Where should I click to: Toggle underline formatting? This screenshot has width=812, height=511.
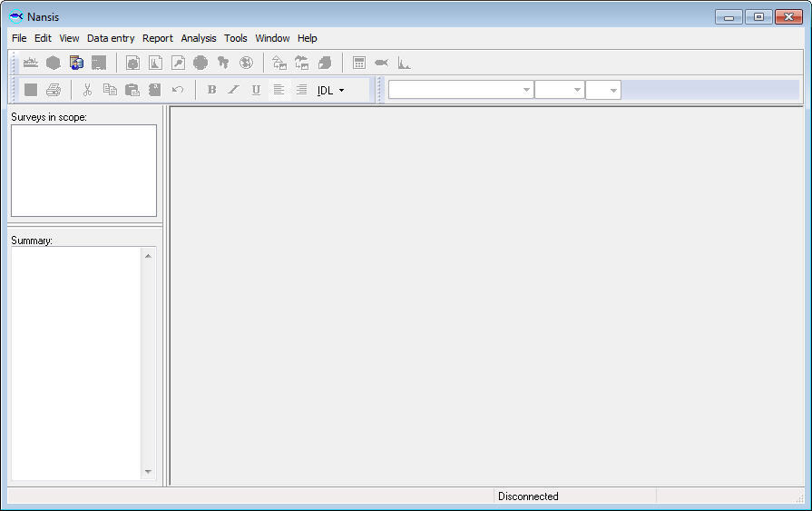point(256,90)
